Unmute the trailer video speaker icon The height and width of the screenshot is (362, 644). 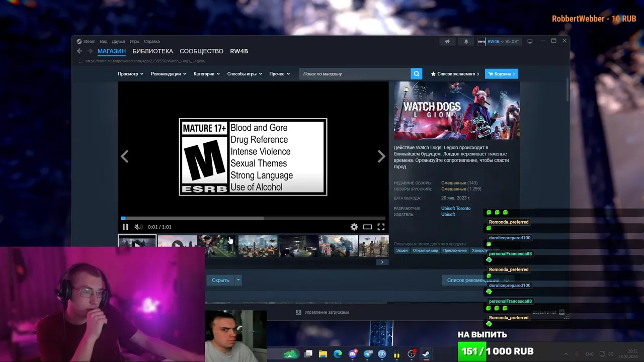[x=138, y=227]
